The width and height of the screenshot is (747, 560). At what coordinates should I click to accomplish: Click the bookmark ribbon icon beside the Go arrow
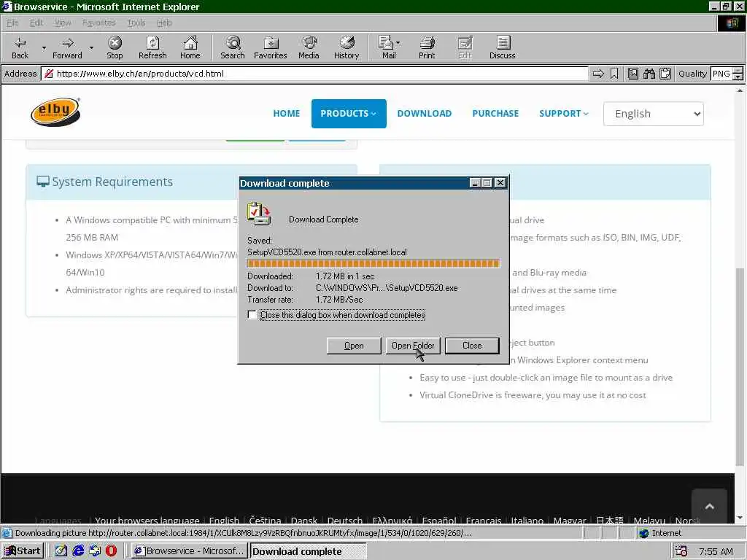point(614,74)
